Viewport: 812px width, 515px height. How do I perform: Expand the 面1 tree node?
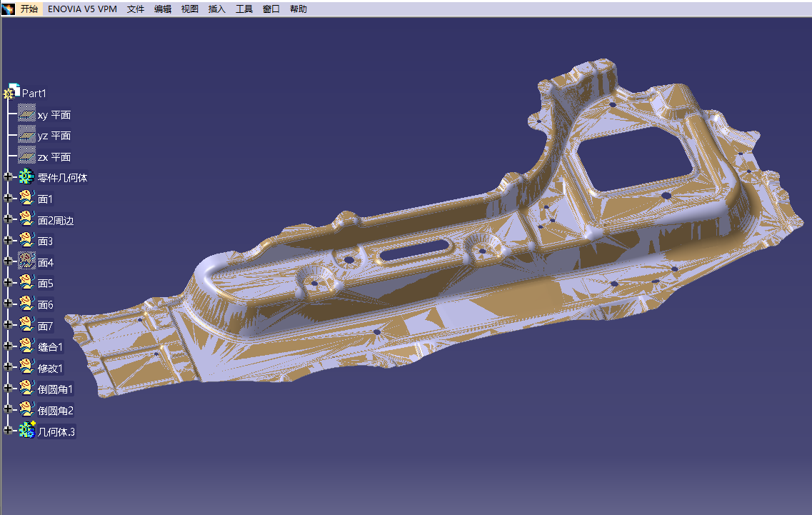[x=8, y=198]
